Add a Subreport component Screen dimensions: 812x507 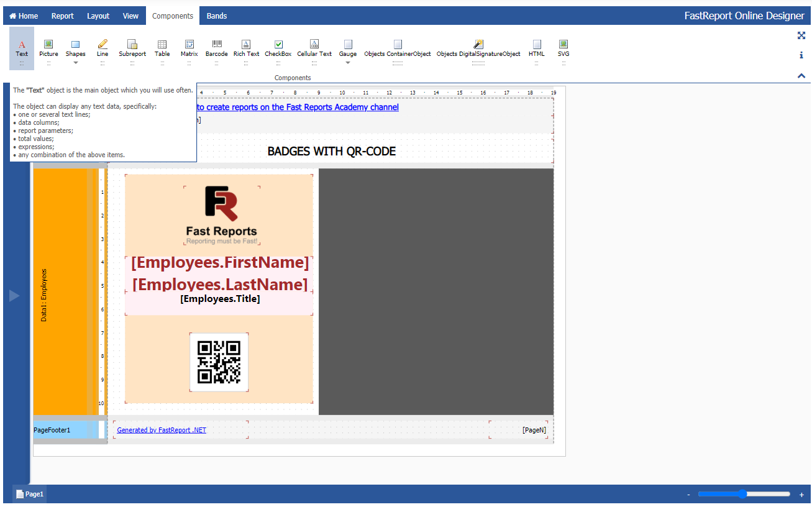click(x=132, y=48)
